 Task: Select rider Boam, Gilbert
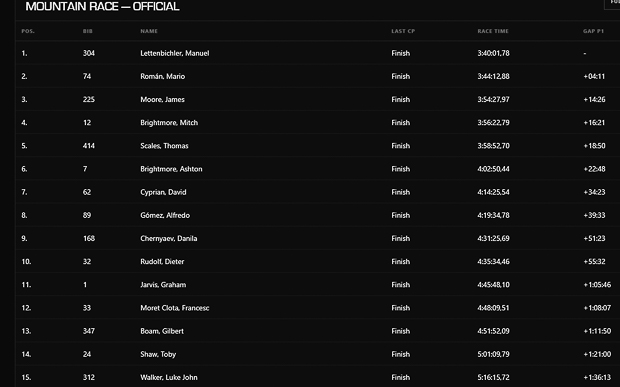tap(162, 331)
